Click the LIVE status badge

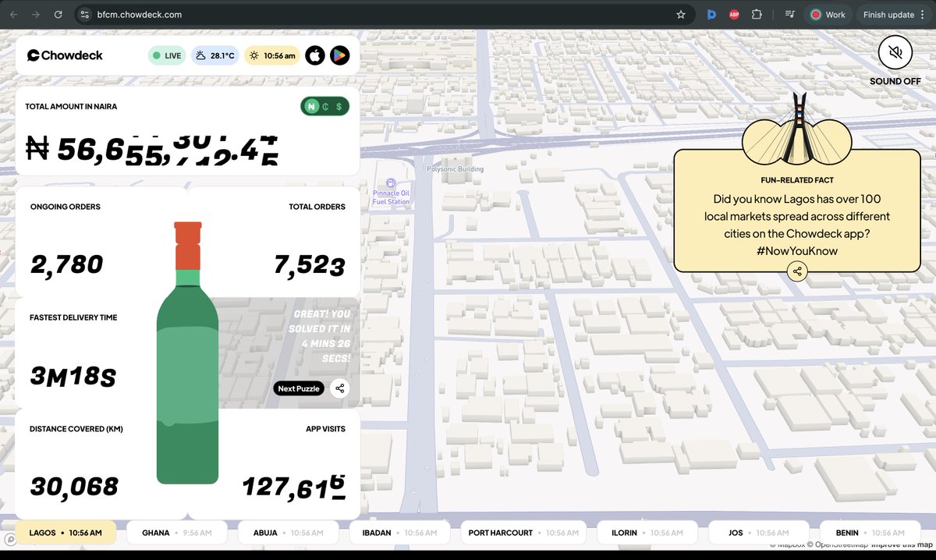pyautogui.click(x=167, y=55)
